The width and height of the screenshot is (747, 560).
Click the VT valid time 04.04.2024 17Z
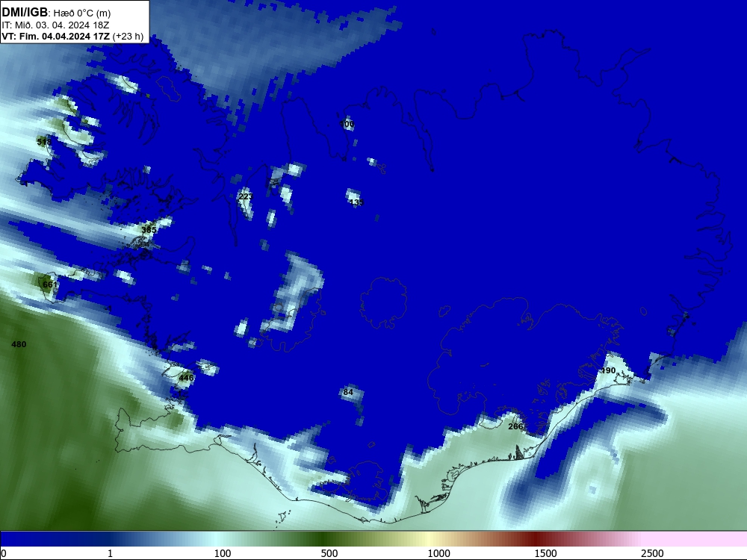[x=56, y=36]
